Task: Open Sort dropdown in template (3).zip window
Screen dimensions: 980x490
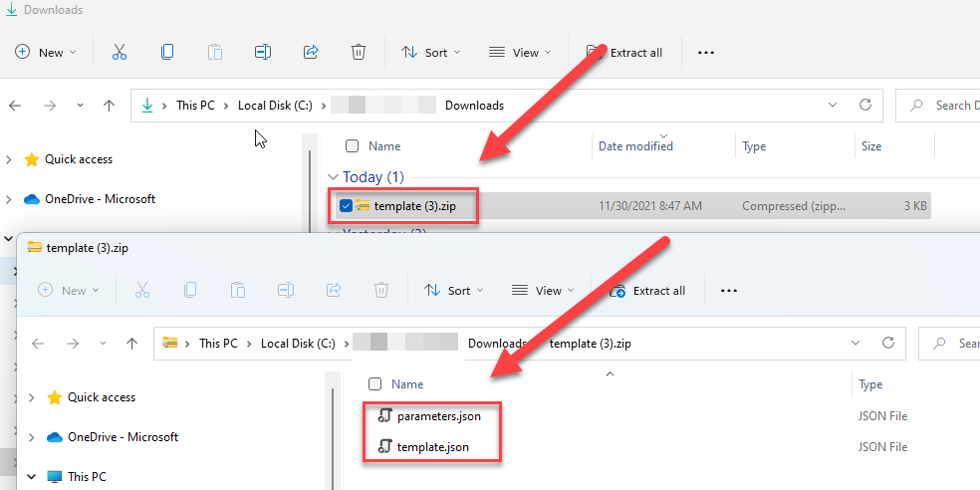Action: 454,291
